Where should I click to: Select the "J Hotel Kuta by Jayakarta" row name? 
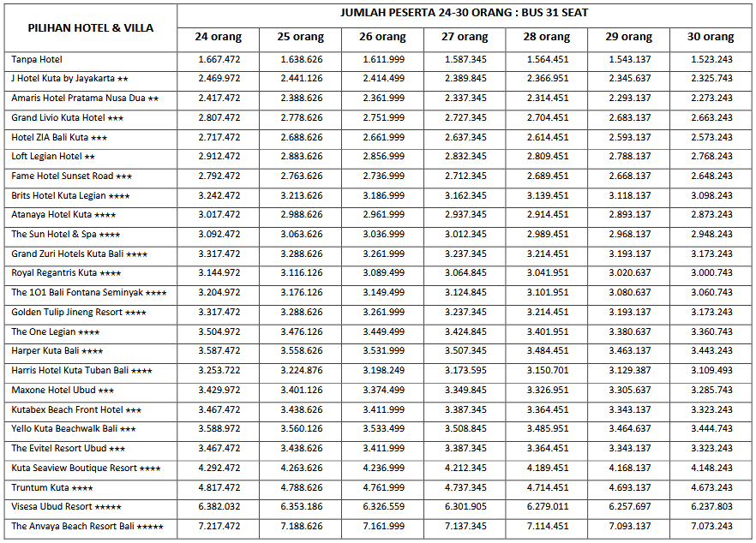coord(69,79)
